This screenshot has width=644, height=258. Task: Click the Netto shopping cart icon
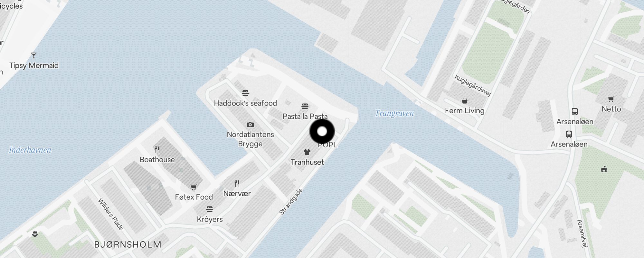(x=611, y=99)
